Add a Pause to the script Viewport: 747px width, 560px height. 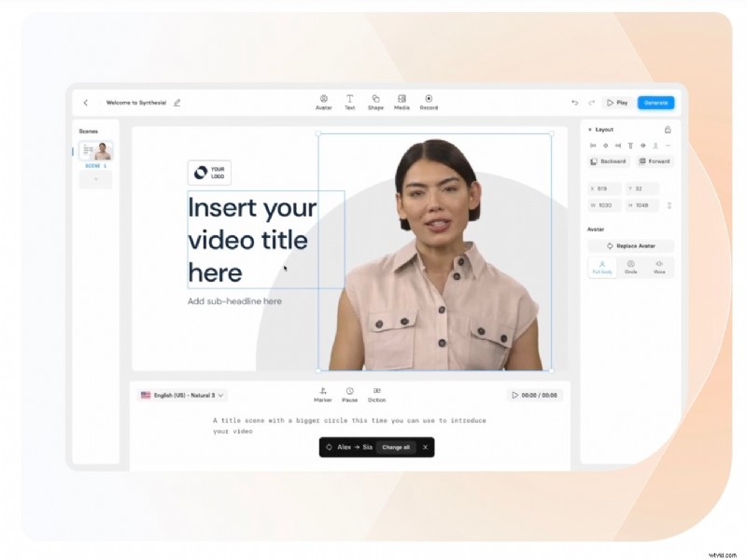point(350,395)
